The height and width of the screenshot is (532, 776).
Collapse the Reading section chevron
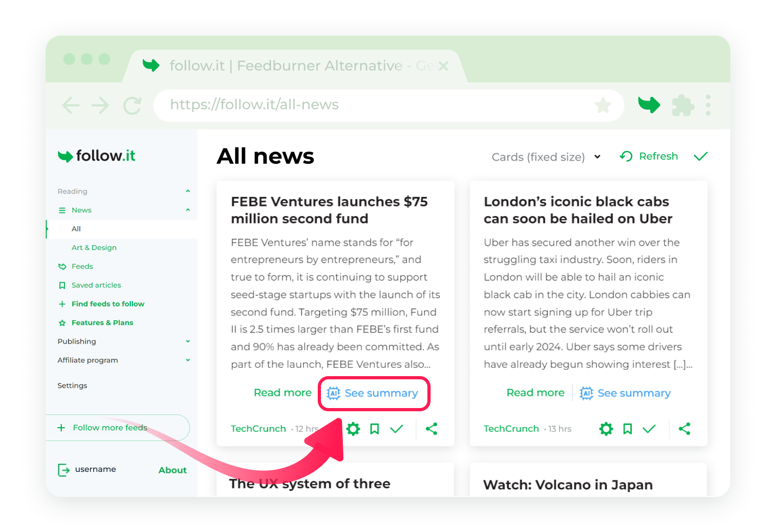(x=188, y=191)
